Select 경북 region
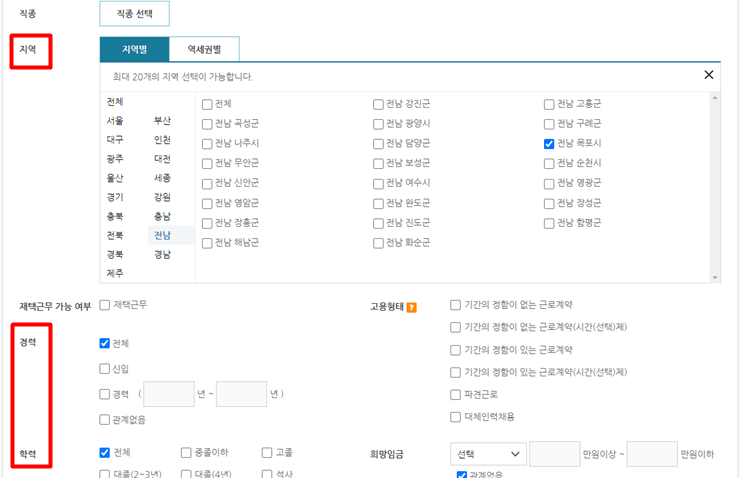The image size is (740, 478). 115,254
